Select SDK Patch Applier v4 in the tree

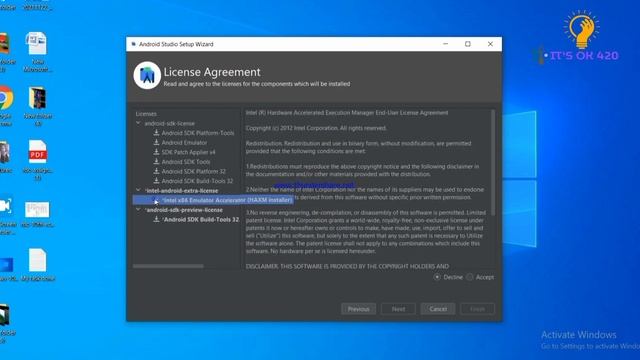pos(188,152)
